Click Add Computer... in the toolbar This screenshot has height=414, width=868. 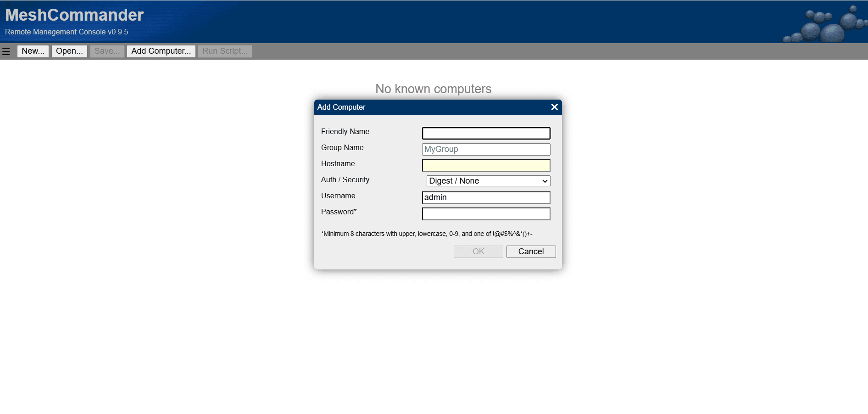click(161, 51)
